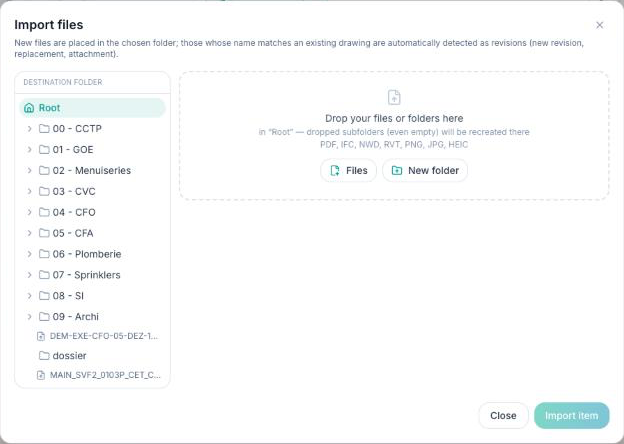624x444 pixels.
Task: Click 'Drop your files or folders here' text
Action: (x=394, y=119)
